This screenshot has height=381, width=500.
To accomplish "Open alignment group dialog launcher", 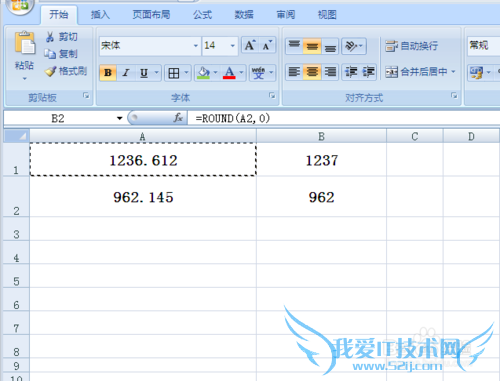I will tap(454, 96).
